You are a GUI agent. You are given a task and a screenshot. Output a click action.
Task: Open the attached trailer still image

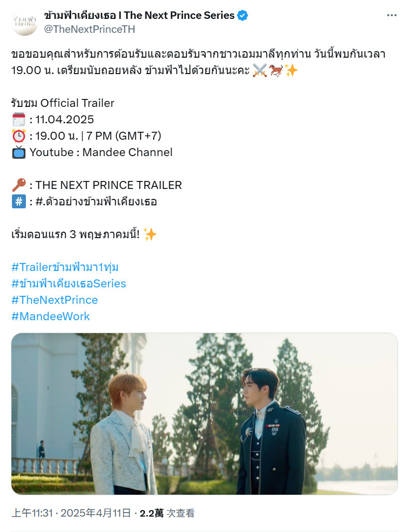click(205, 414)
